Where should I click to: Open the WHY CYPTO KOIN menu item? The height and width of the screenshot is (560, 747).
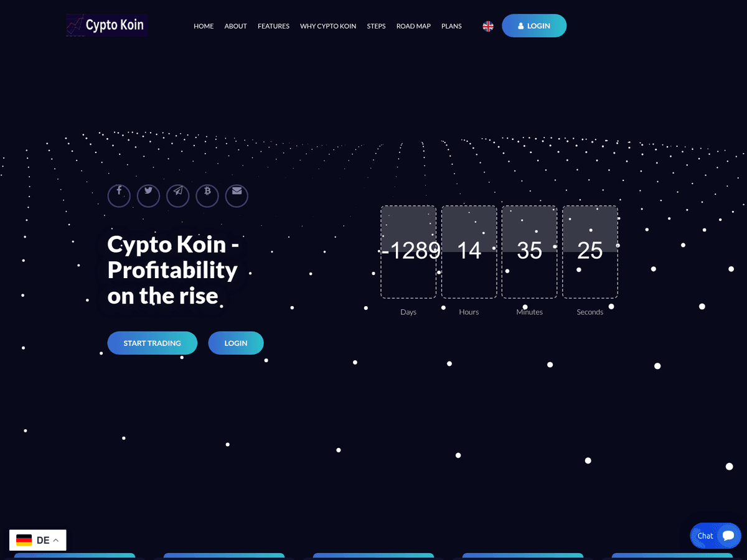328,26
